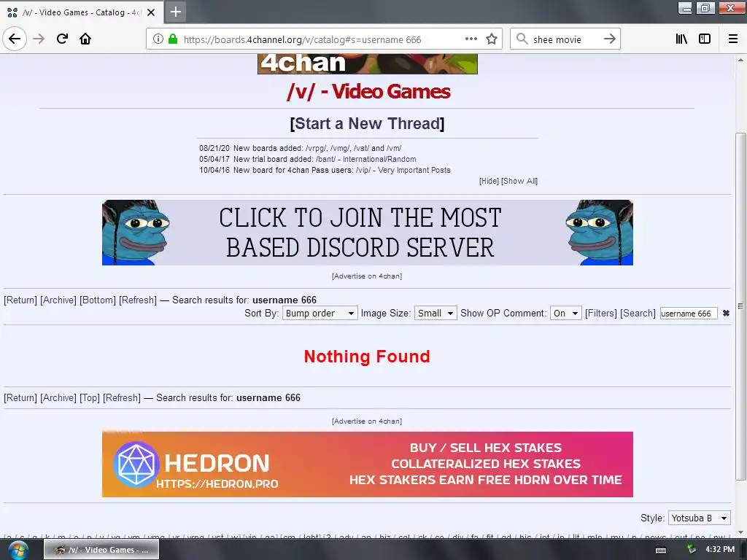
Task: Click the system tray notification icon
Action: 692,550
